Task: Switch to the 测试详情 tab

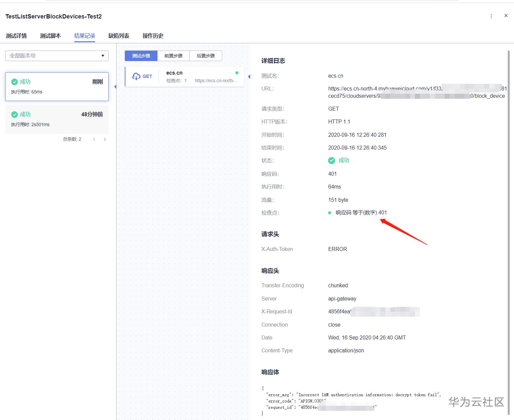Action: point(16,36)
